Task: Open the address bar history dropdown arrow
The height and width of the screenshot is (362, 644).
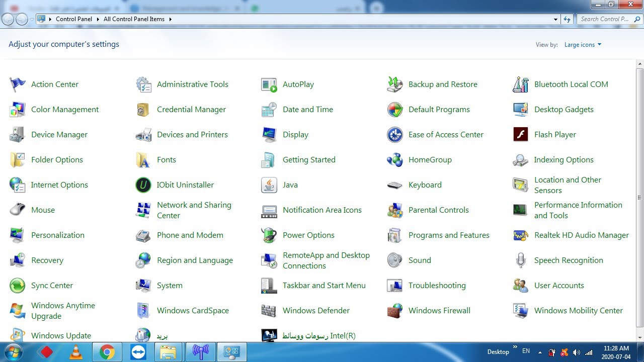Action: pyautogui.click(x=555, y=19)
